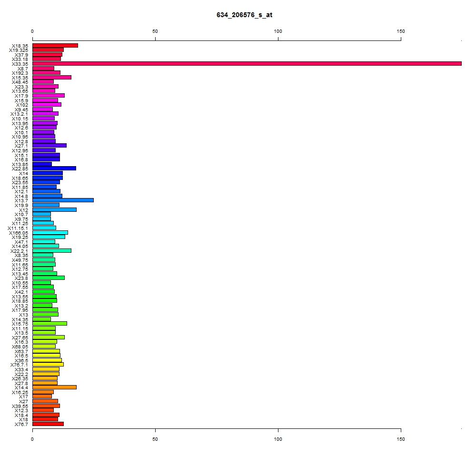Select the X102 label
This screenshot has width=476, height=476.
coord(22,105)
